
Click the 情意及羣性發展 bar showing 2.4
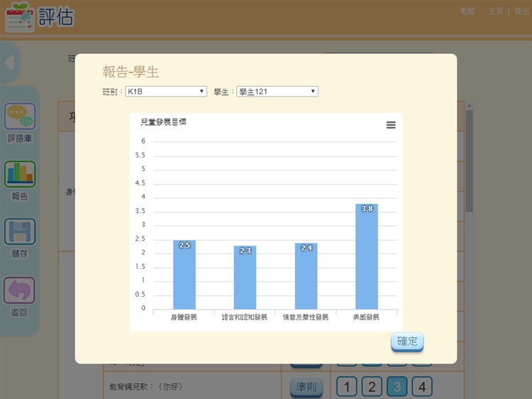(x=306, y=276)
